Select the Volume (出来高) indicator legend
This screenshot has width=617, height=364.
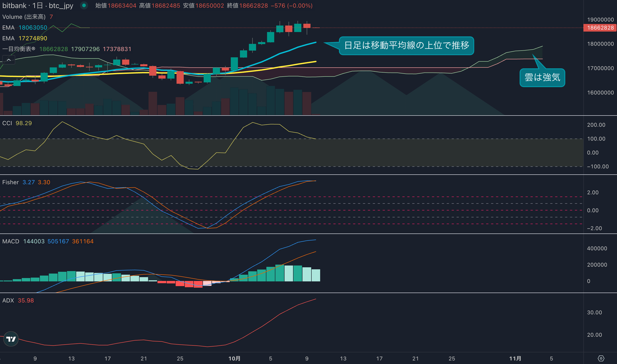[24, 17]
